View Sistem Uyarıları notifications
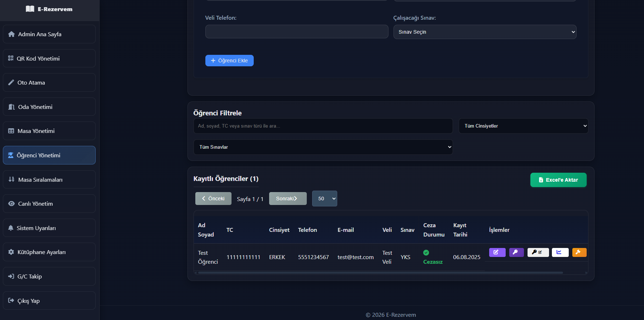The height and width of the screenshot is (320, 644). click(49, 228)
